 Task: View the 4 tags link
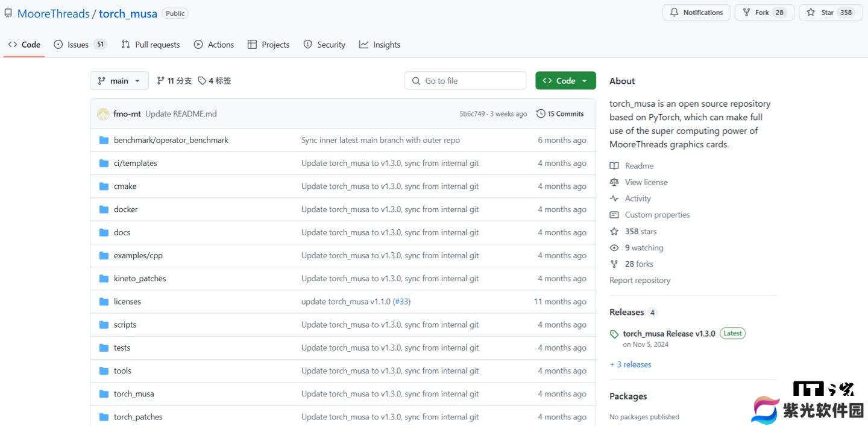(x=215, y=81)
